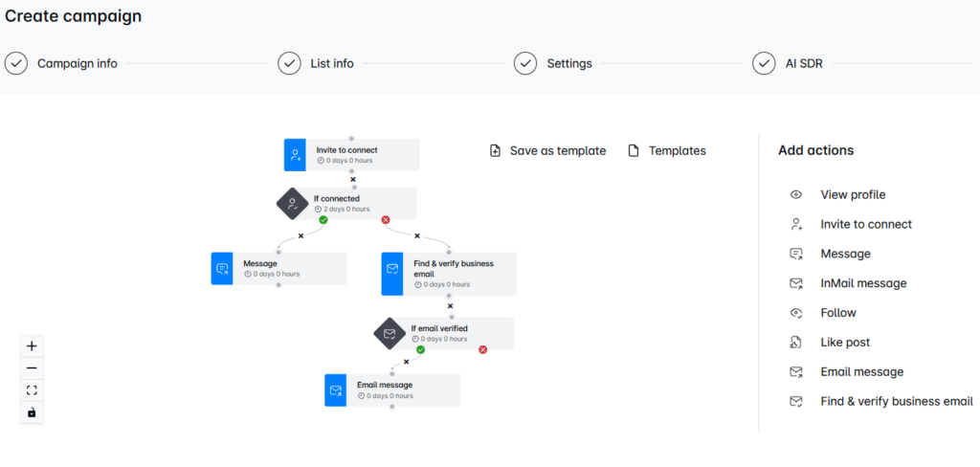The width and height of the screenshot is (980, 467).
Task: Remove connection below Invite to connect node
Action: [353, 179]
